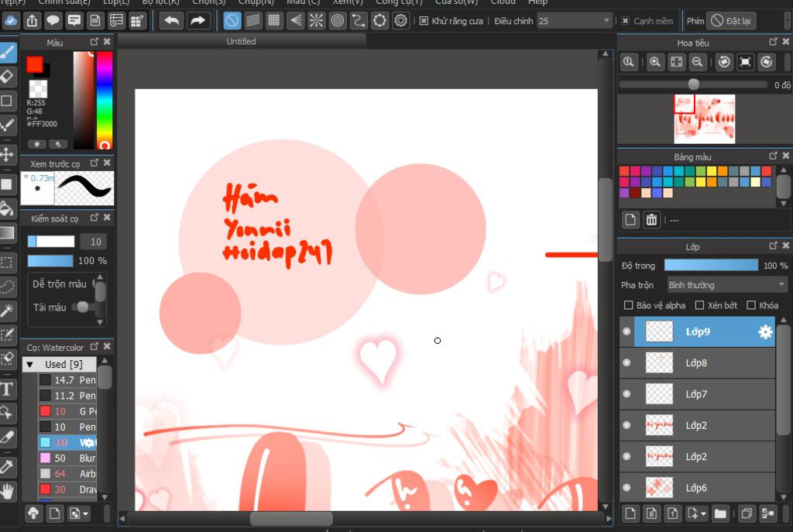Click the Độ trong opacity slider
793x532 pixels.
pyautogui.click(x=711, y=266)
